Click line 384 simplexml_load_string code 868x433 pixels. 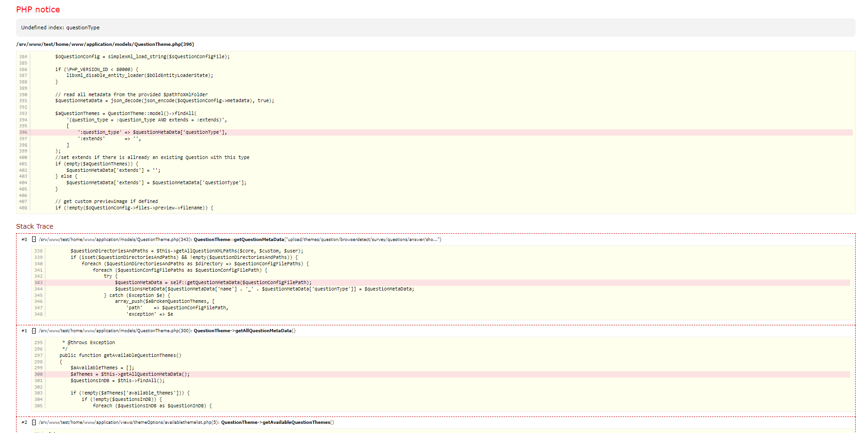click(x=143, y=57)
